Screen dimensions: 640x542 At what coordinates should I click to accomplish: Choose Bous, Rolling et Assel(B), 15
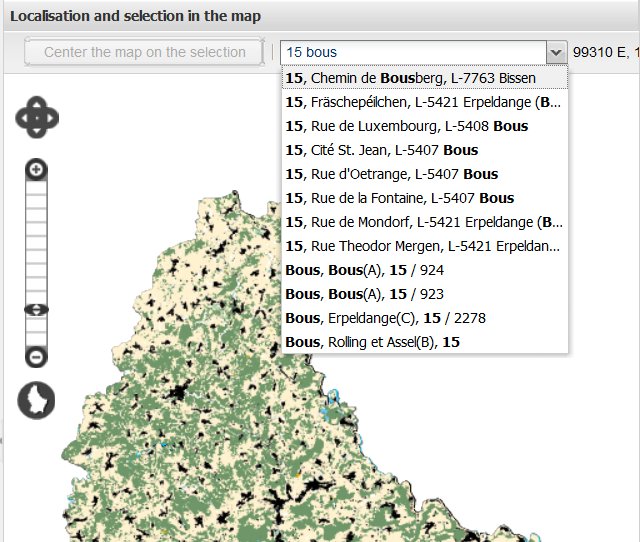pos(372,342)
